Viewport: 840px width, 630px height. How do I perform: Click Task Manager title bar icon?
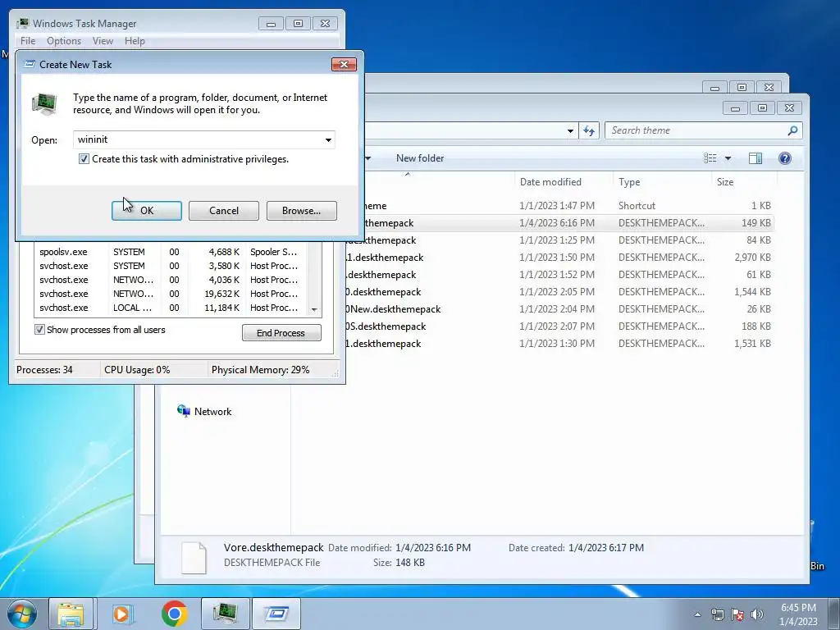click(22, 24)
